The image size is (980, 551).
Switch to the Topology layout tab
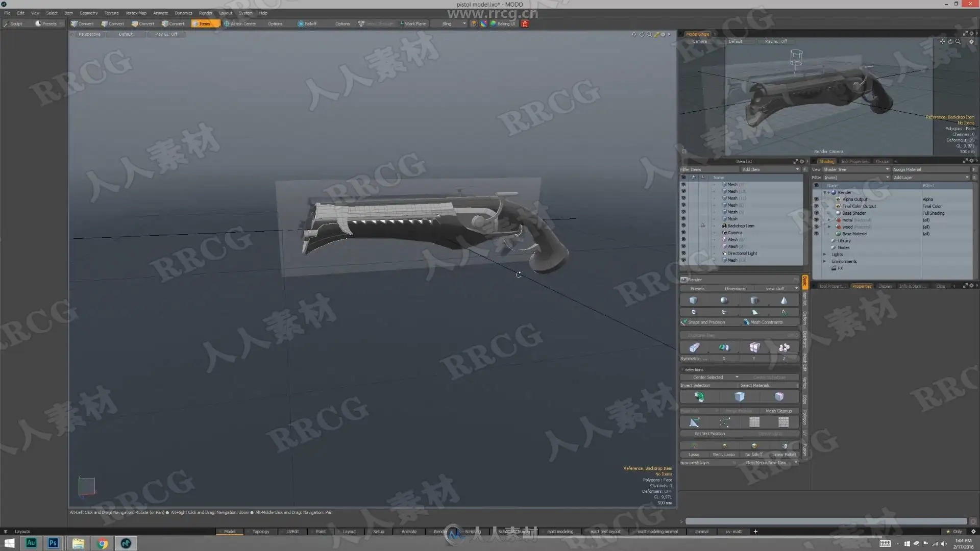(261, 532)
